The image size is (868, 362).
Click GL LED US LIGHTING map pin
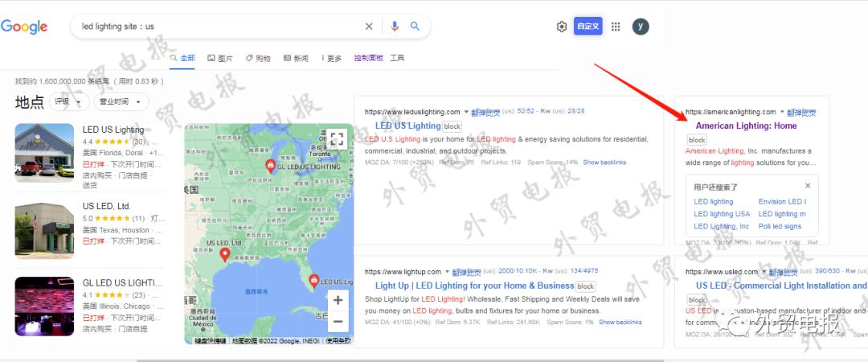270,165
